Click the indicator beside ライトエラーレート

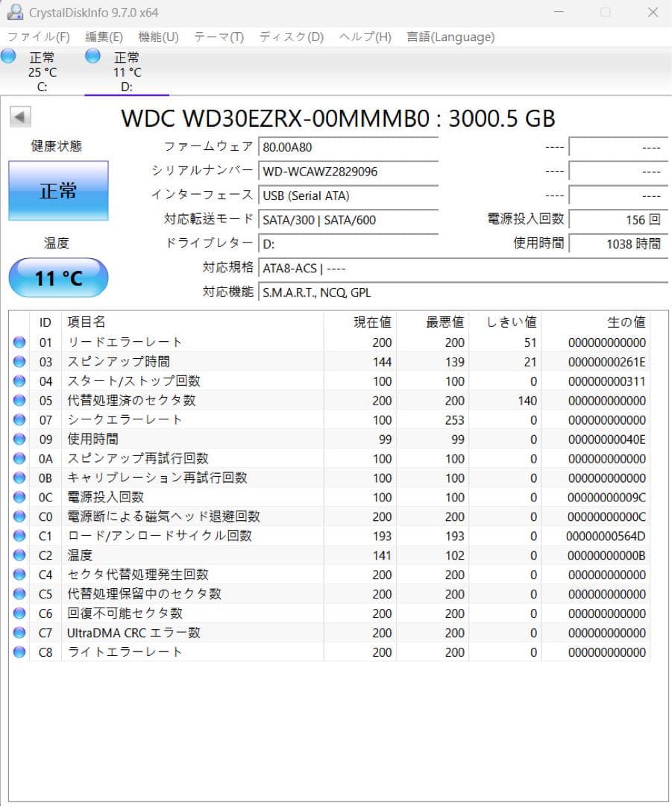point(18,652)
